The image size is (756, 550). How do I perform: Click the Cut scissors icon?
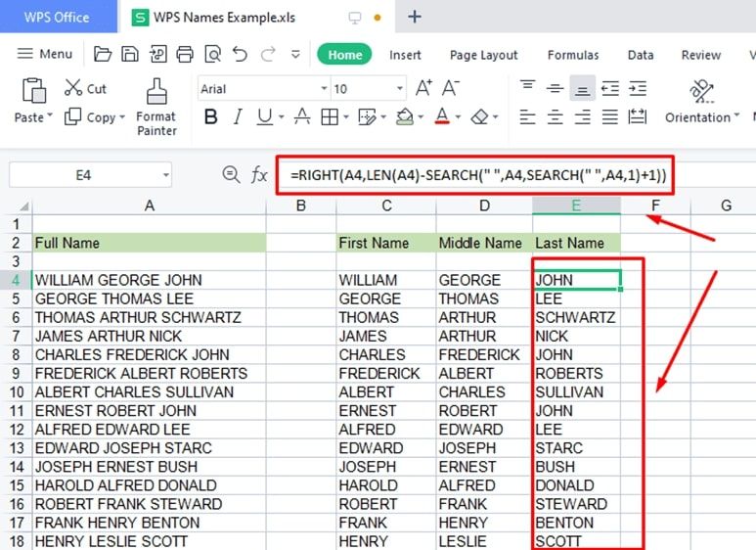[73, 89]
